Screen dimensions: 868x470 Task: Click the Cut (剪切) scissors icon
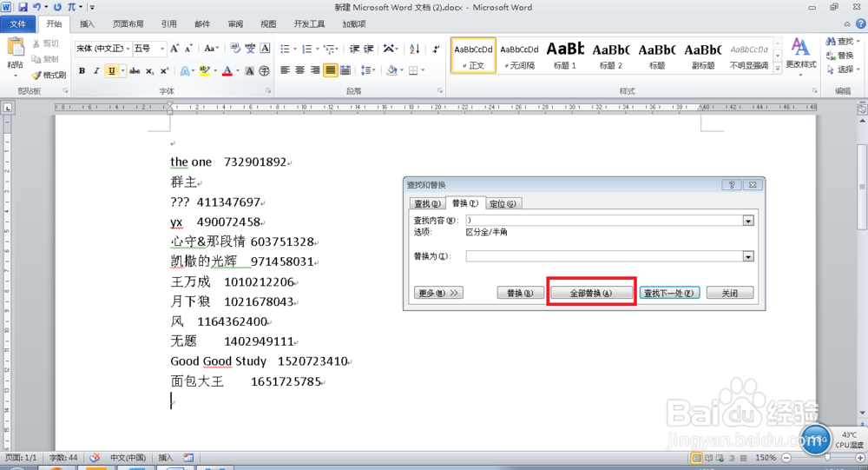point(36,43)
